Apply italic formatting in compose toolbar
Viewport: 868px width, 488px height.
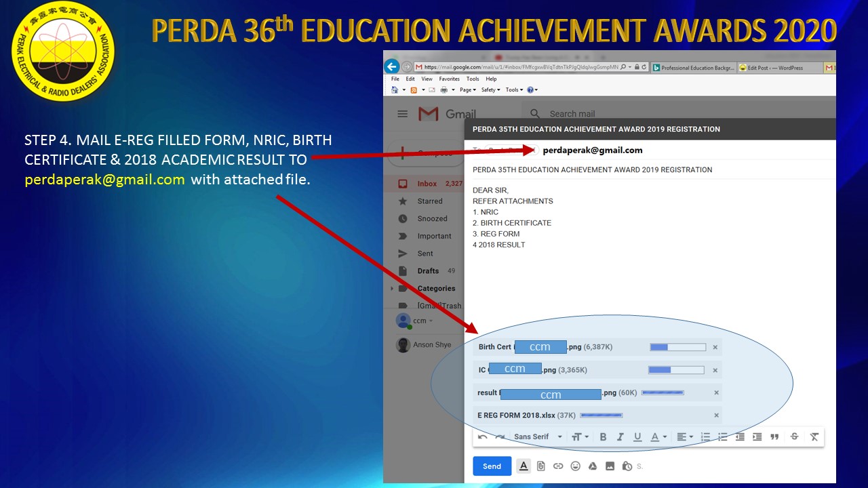point(620,437)
